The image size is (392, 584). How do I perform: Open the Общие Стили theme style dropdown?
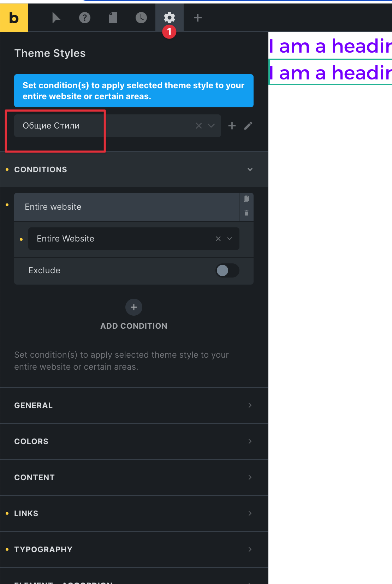[211, 126]
